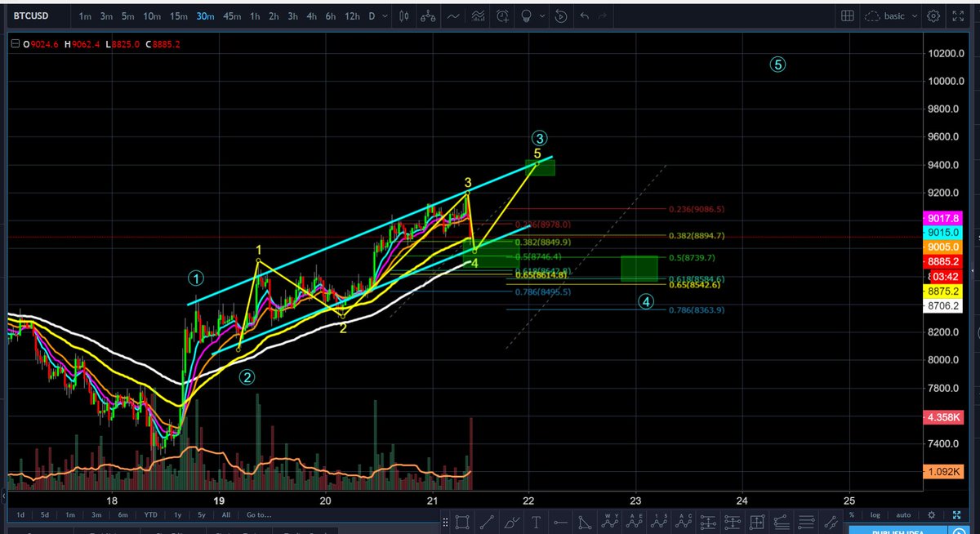Viewport: 980px width, 534px height.
Task: Open the chart layout grid selector
Action: 848,16
